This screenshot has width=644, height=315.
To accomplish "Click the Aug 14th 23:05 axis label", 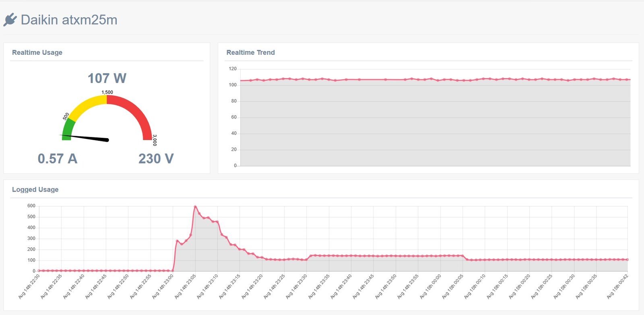I will pyautogui.click(x=185, y=287).
